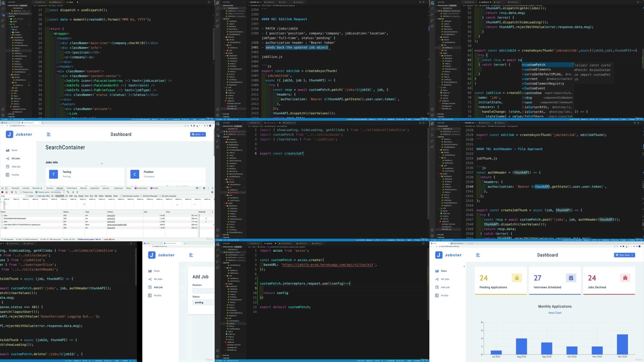The width and height of the screenshot is (644, 362).
Task: Toggle the sidebar menu icon in John's dashboard
Action: click(49, 134)
